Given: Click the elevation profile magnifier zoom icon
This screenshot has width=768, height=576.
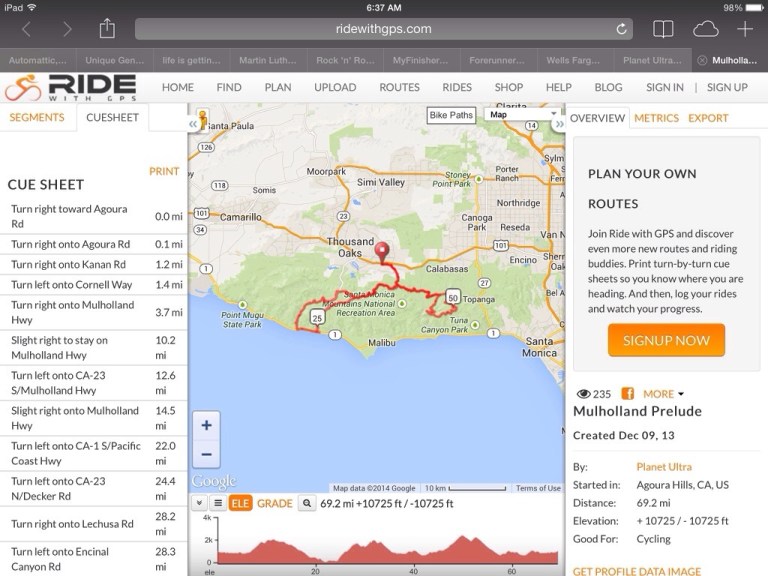Looking at the screenshot, I should pos(308,503).
